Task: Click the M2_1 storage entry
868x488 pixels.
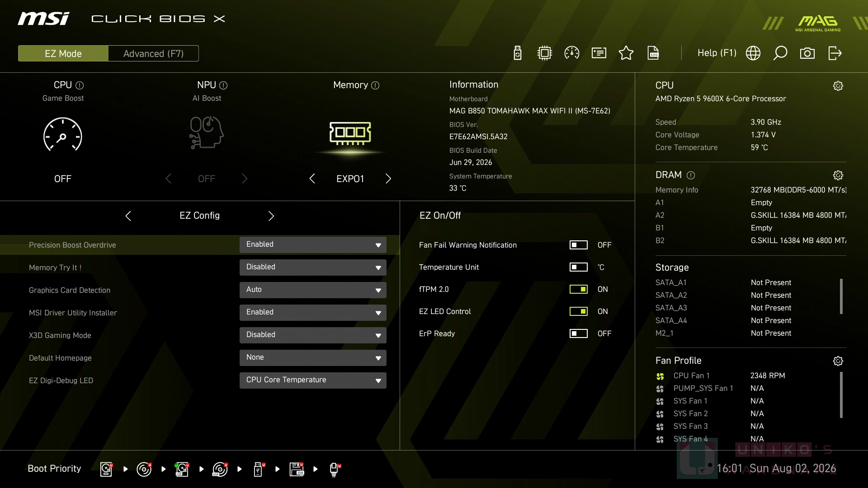Action: click(724, 333)
